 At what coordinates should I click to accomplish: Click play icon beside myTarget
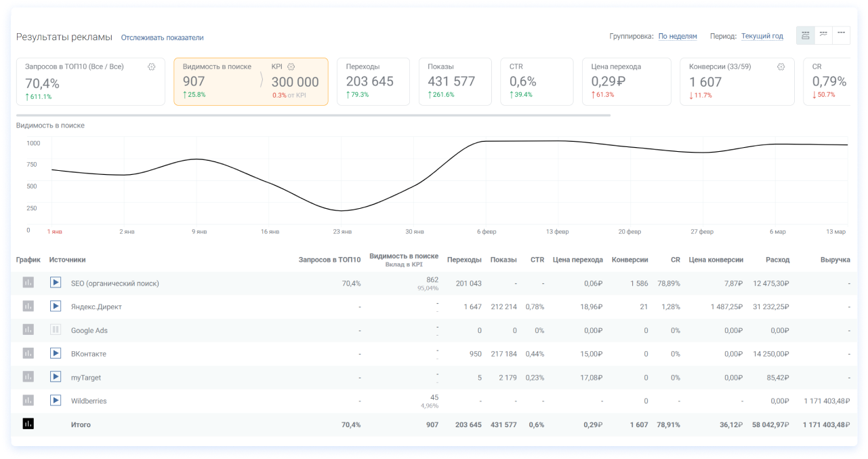click(56, 377)
